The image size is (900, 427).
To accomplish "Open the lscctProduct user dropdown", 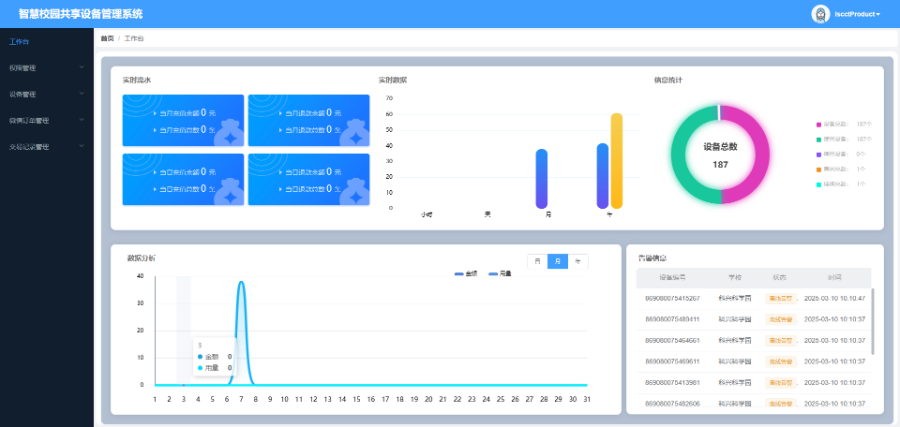I will point(856,14).
